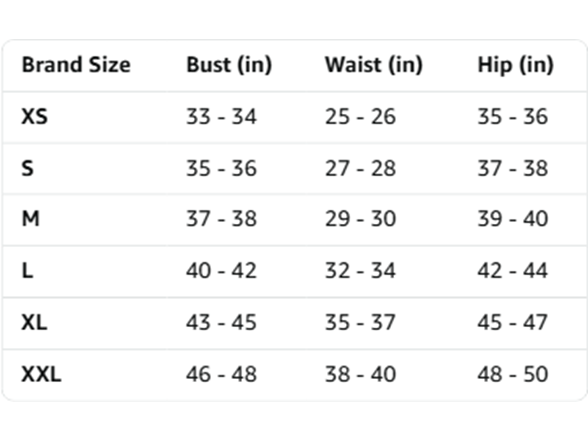Click waist value 27 - 28
The height and width of the screenshot is (441, 588).
(360, 168)
